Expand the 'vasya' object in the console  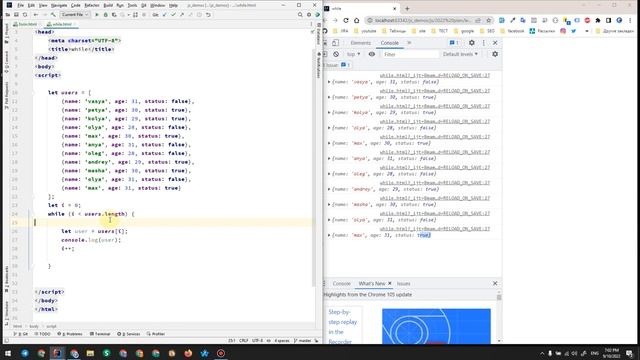point(329,82)
